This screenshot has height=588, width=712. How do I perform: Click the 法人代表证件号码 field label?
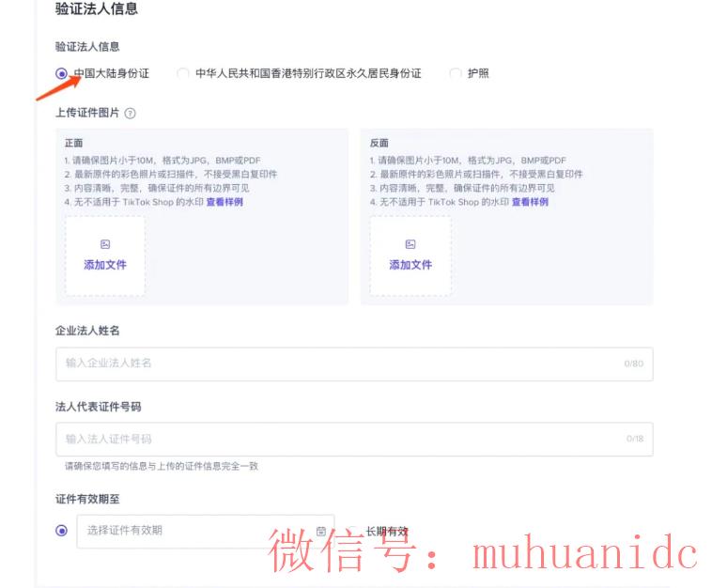(x=98, y=407)
